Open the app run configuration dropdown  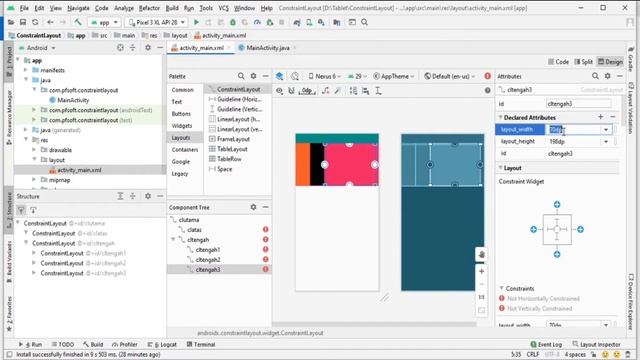[104, 22]
